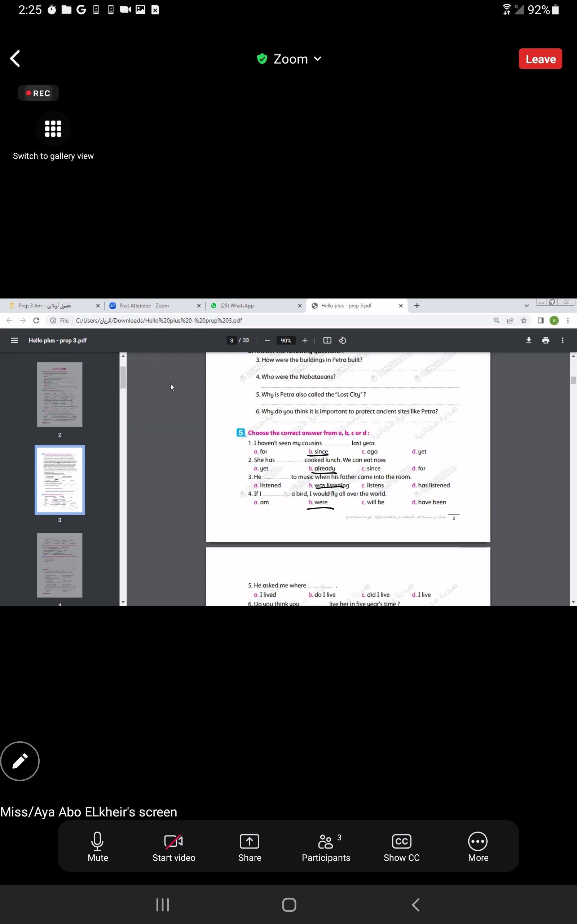Tap the annotation pencil button
The height and width of the screenshot is (924, 577).
click(20, 761)
